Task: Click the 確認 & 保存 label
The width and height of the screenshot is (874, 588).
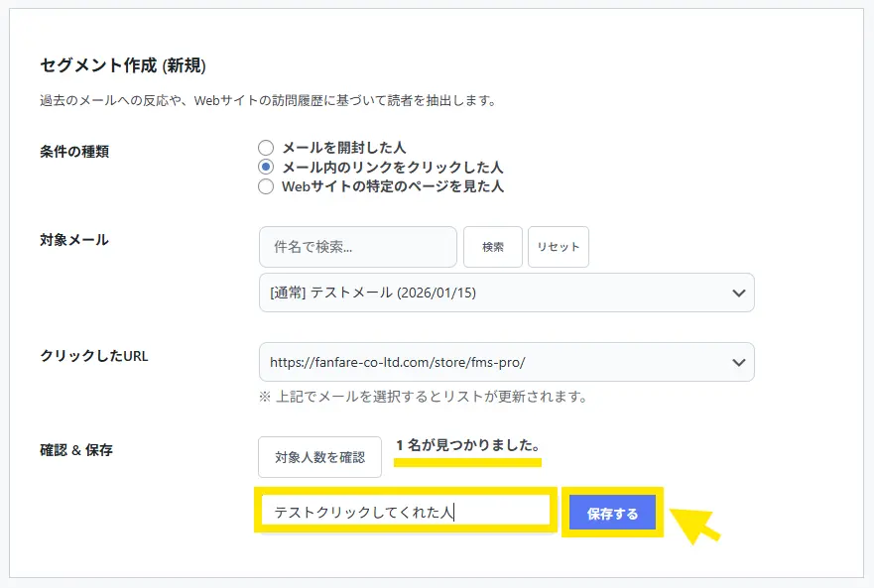Action: 76,450
